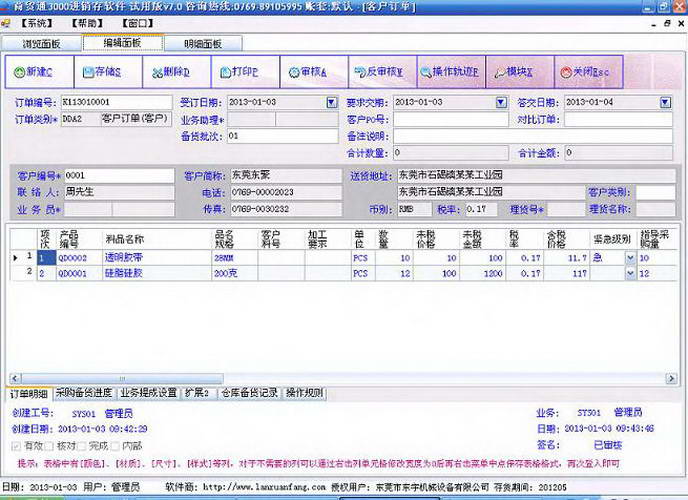Click the 打印 (Print) toolbar icon
The width and height of the screenshot is (688, 500).
pos(237,72)
